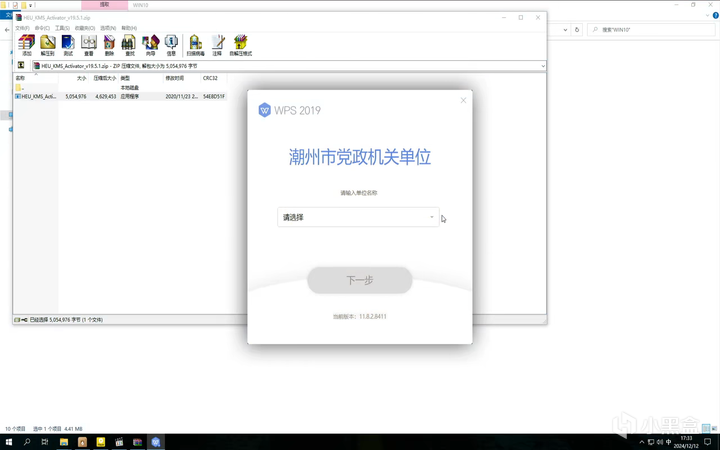The width and height of the screenshot is (720, 450).
Task: Expand the Explorer address bar history dropdown
Action: 565,30
